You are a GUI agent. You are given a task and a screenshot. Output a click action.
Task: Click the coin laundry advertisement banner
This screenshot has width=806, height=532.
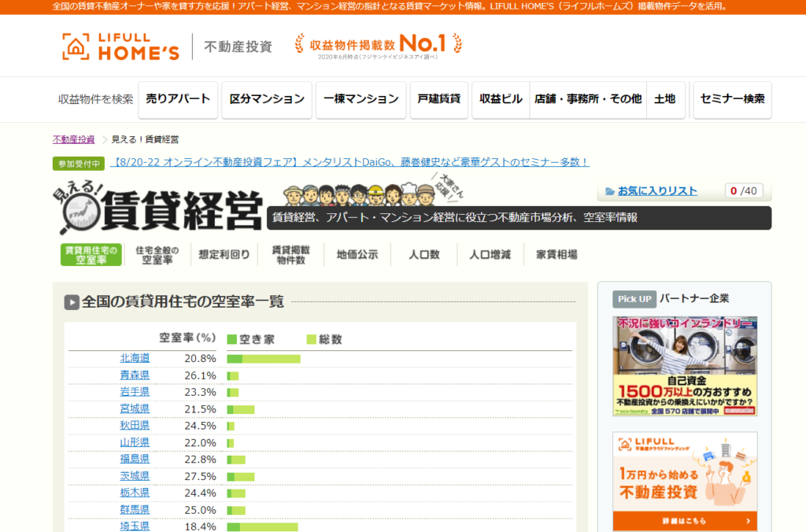click(685, 366)
